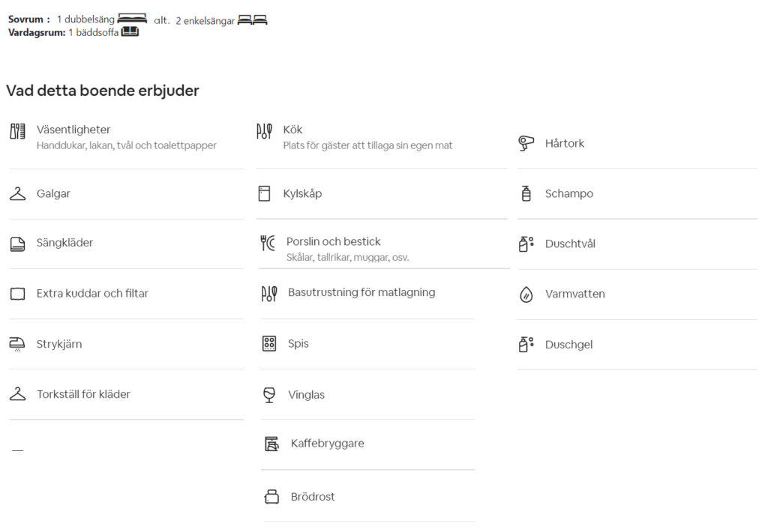Click the Kaffebryggare coffee maker icon
The width and height of the screenshot is (768, 532).
click(x=271, y=444)
